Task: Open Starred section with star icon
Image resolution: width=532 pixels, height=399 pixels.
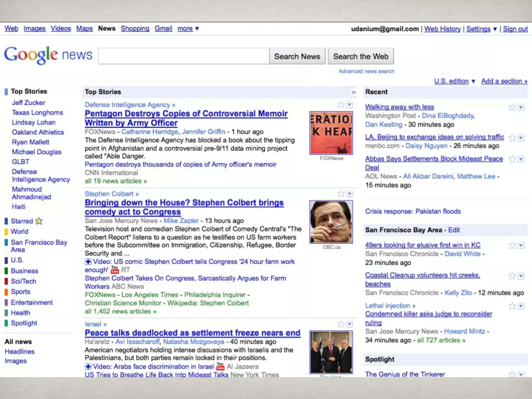Action: (26, 221)
